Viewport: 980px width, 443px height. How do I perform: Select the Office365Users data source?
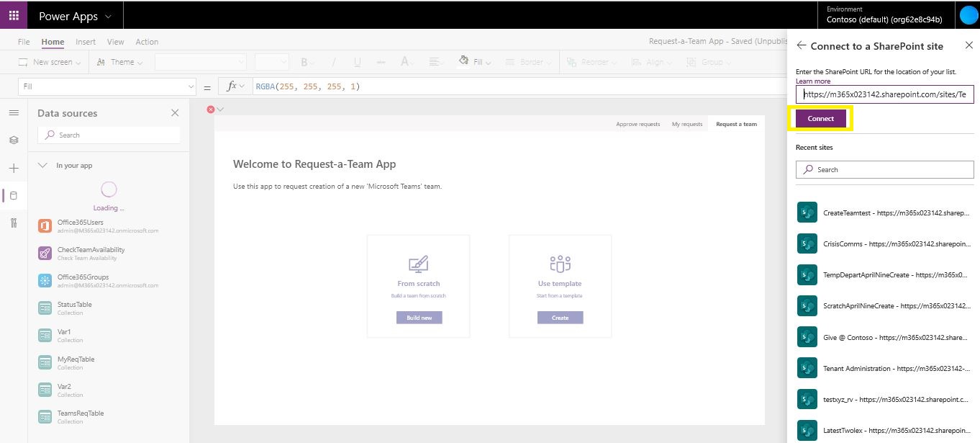point(109,226)
